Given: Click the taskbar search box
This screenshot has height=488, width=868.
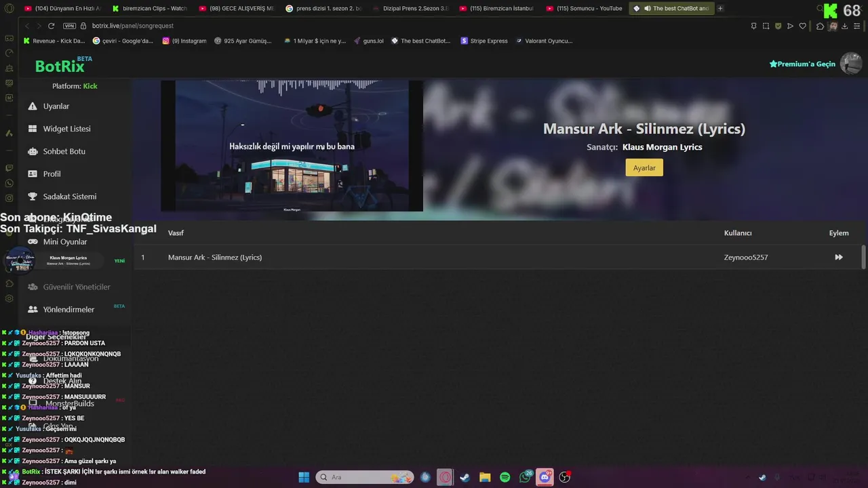Looking at the screenshot, I should [x=365, y=477].
